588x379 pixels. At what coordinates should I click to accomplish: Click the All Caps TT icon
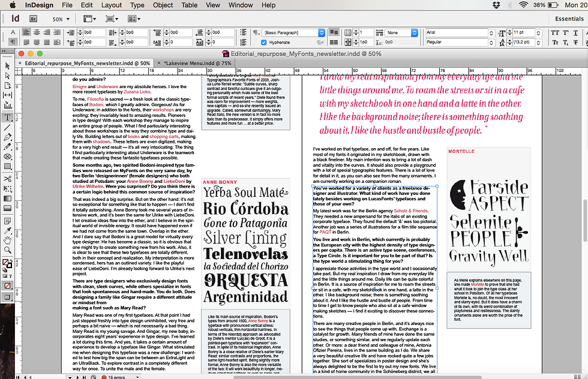(555, 32)
